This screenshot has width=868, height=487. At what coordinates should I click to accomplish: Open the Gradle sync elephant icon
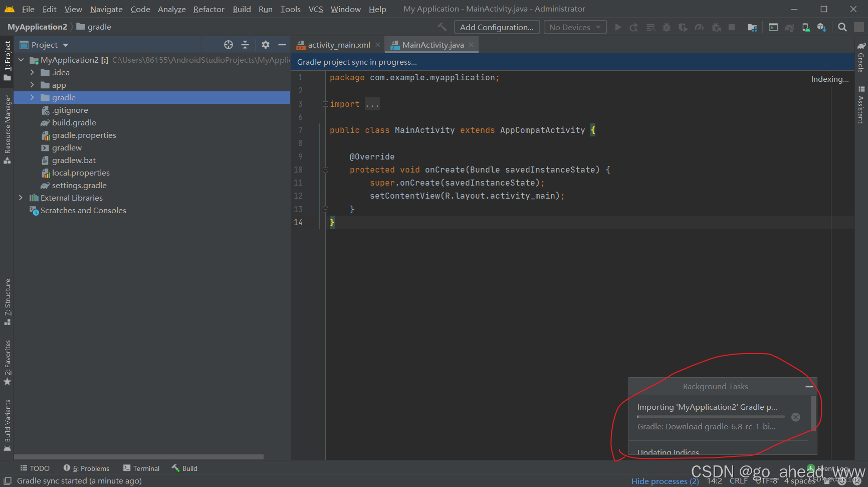(x=789, y=27)
